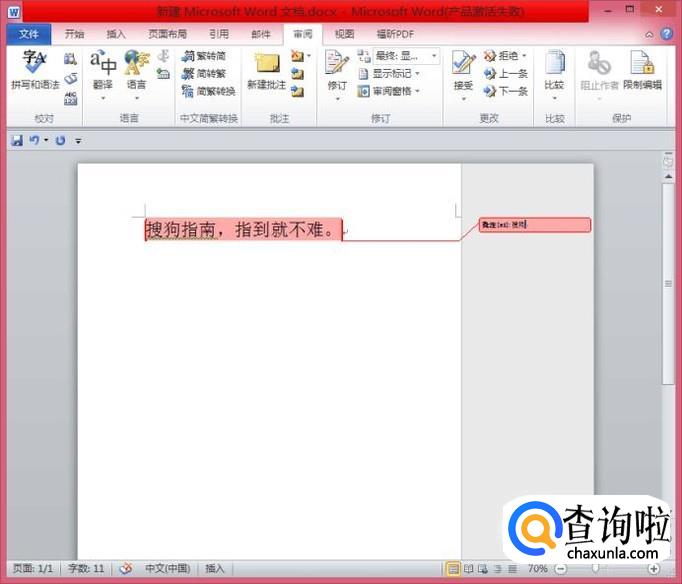Viewport: 682px width, 584px height.
Task: Toggle 插入 insert mode in status bar
Action: point(215,568)
